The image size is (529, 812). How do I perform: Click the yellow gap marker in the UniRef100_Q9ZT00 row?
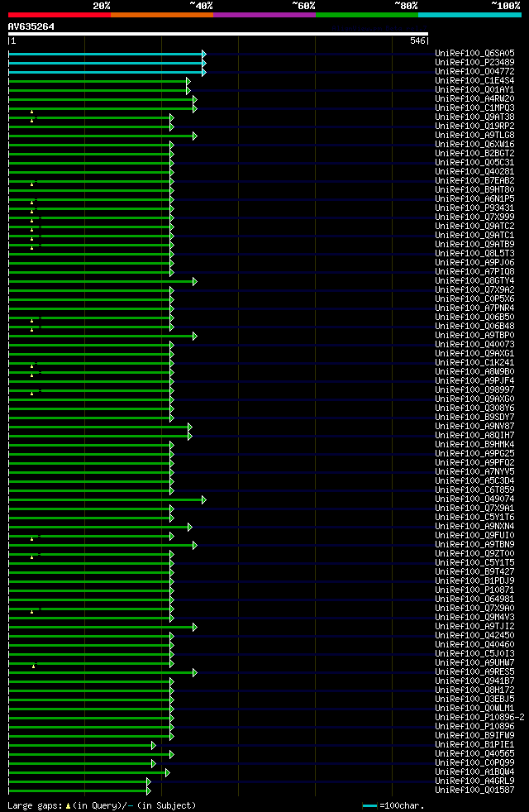click(31, 556)
